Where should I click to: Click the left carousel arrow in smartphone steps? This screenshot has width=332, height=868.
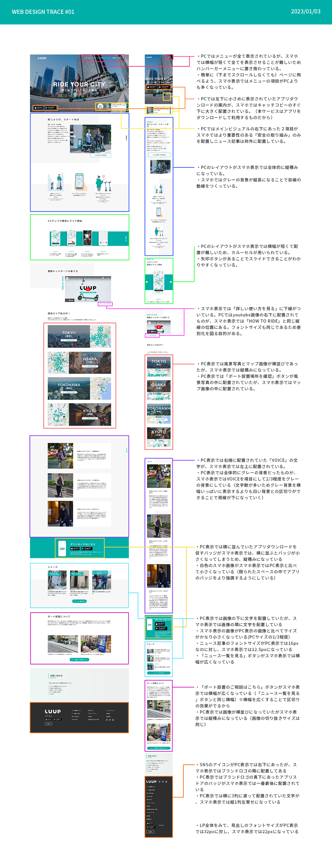click(x=147, y=282)
